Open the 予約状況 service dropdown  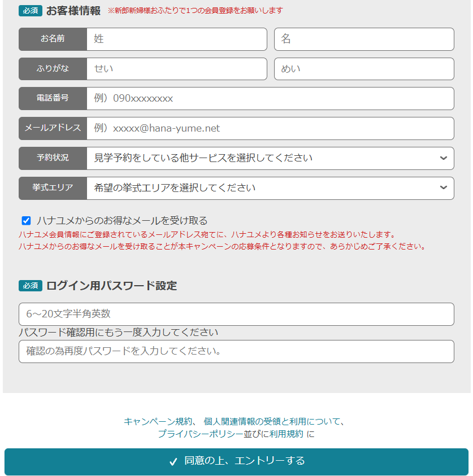(270, 158)
